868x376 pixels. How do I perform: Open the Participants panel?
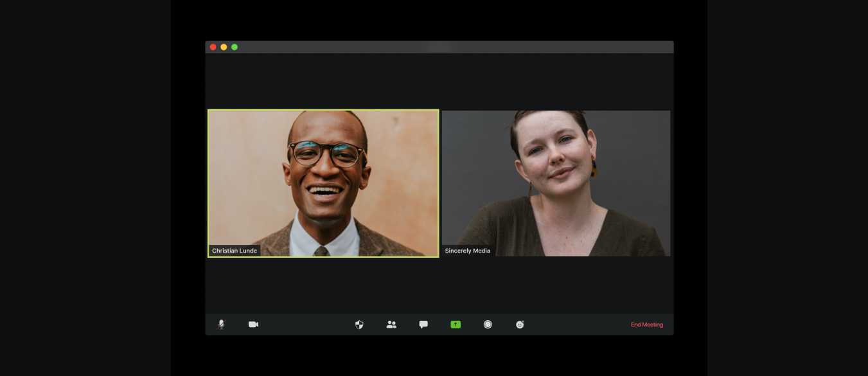(391, 325)
